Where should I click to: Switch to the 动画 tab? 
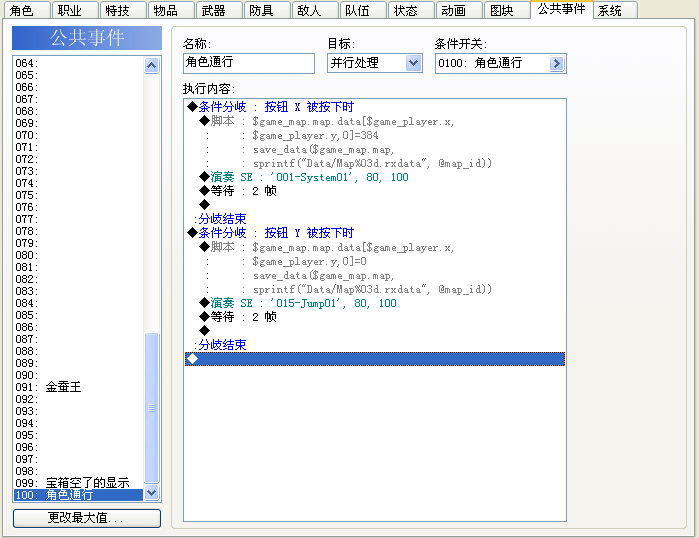tap(459, 10)
